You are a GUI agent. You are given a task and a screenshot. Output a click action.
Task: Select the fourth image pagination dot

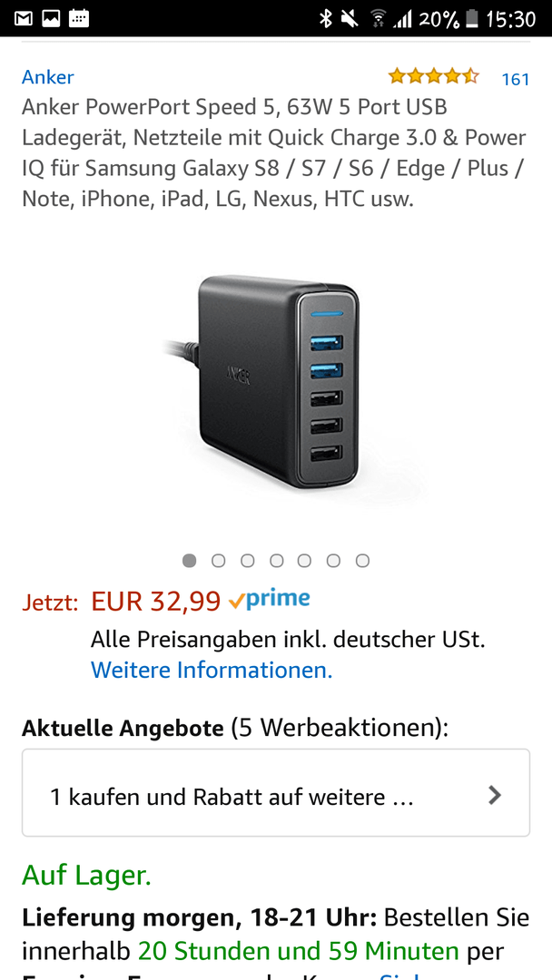[x=276, y=561]
